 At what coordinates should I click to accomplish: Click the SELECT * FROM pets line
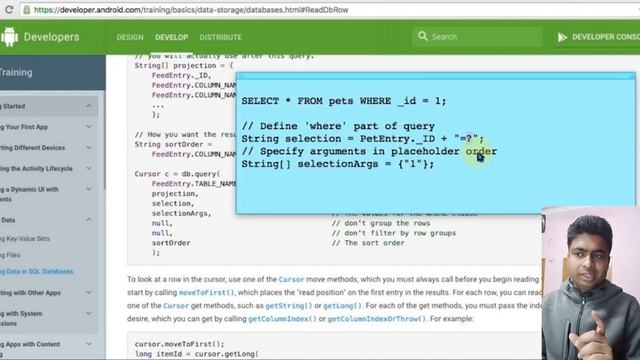pyautogui.click(x=344, y=101)
